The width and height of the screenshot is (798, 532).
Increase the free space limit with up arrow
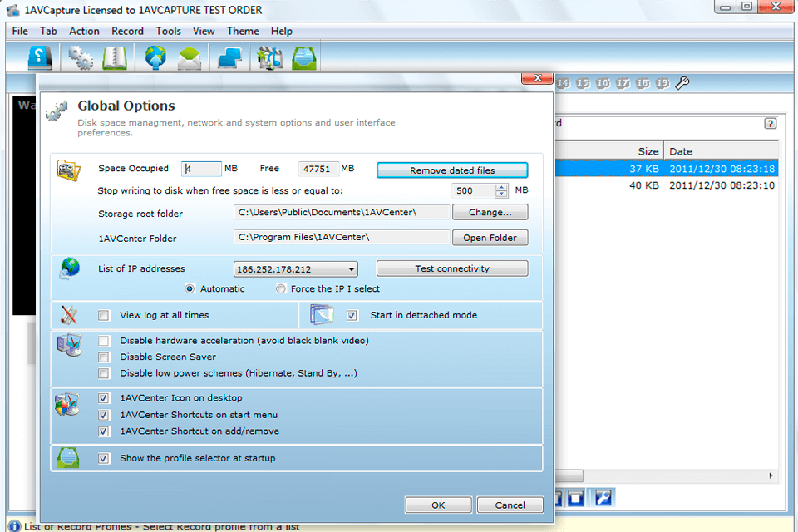tap(502, 187)
